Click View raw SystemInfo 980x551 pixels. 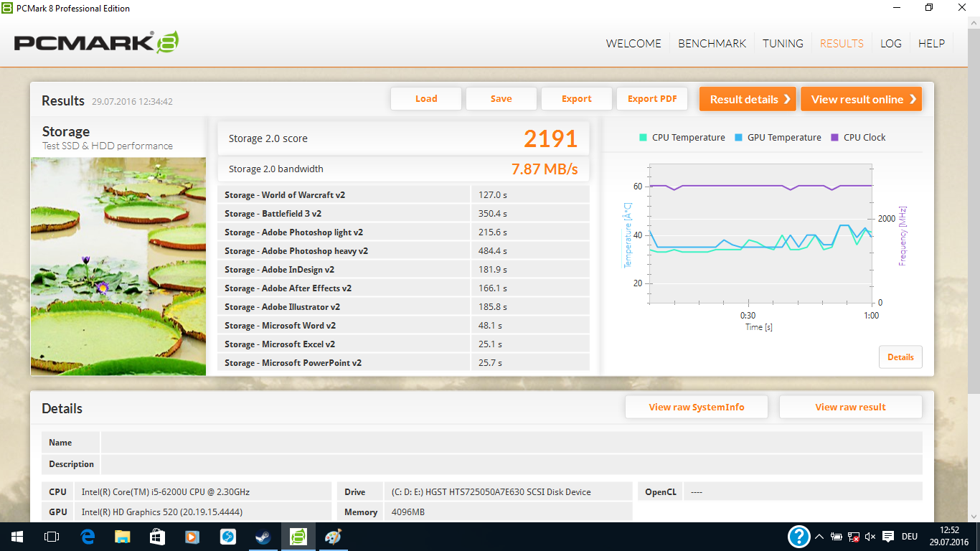point(697,407)
